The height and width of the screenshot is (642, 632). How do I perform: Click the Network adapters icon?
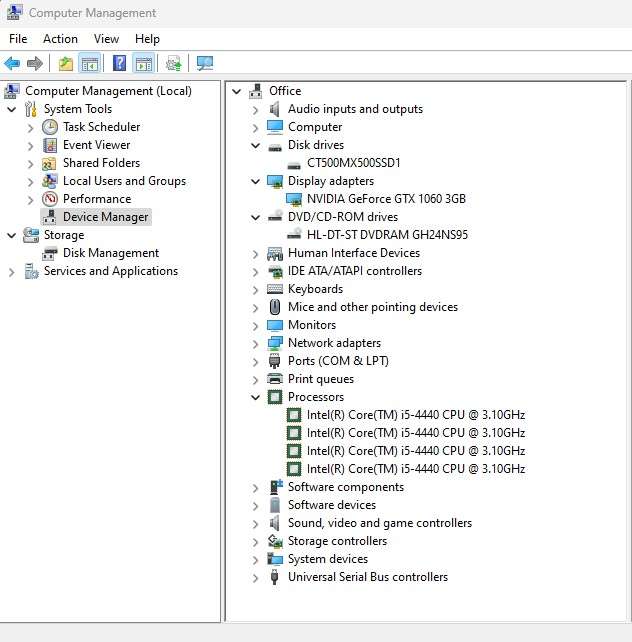(x=275, y=343)
